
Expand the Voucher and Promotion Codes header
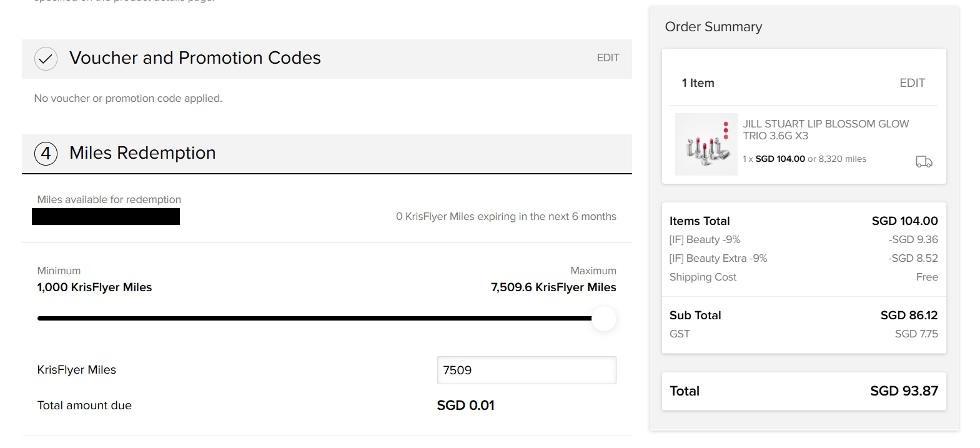[195, 58]
